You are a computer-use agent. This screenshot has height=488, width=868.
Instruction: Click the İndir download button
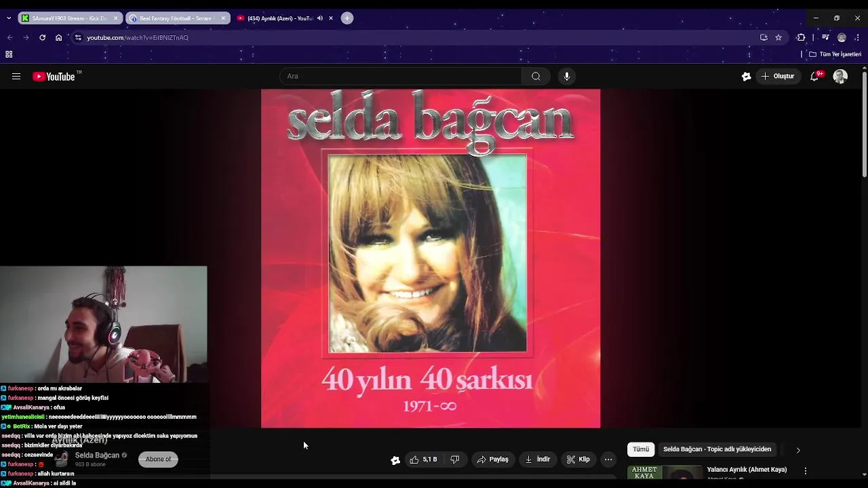pos(538,460)
